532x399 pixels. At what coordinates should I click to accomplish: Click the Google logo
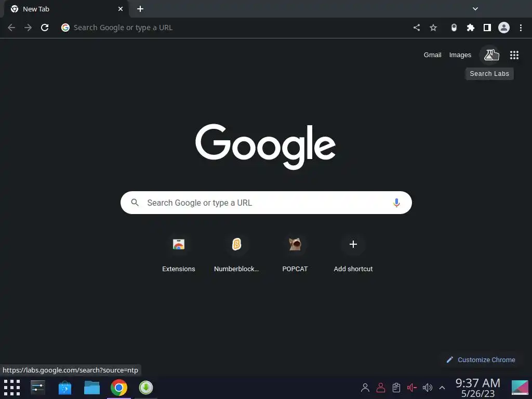[x=265, y=146]
